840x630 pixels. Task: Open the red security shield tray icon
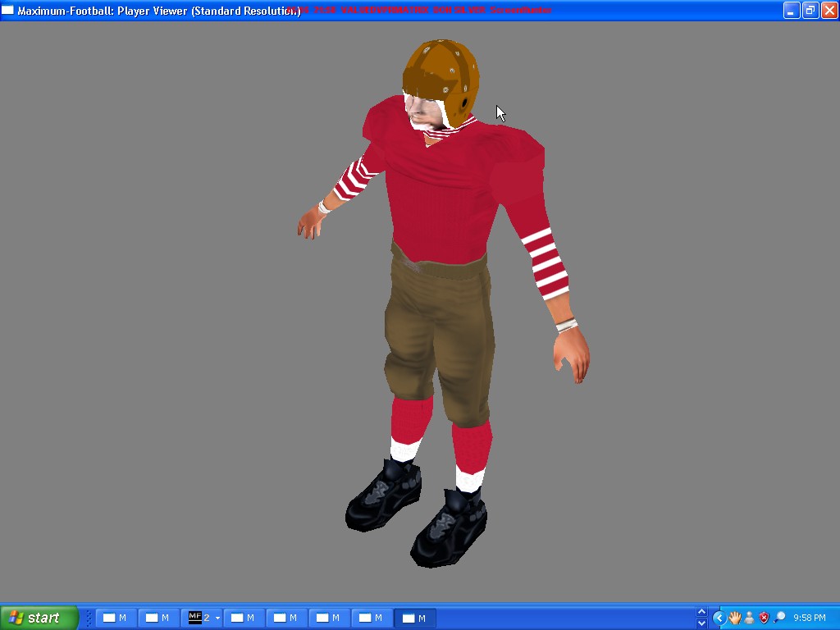pyautogui.click(x=765, y=619)
